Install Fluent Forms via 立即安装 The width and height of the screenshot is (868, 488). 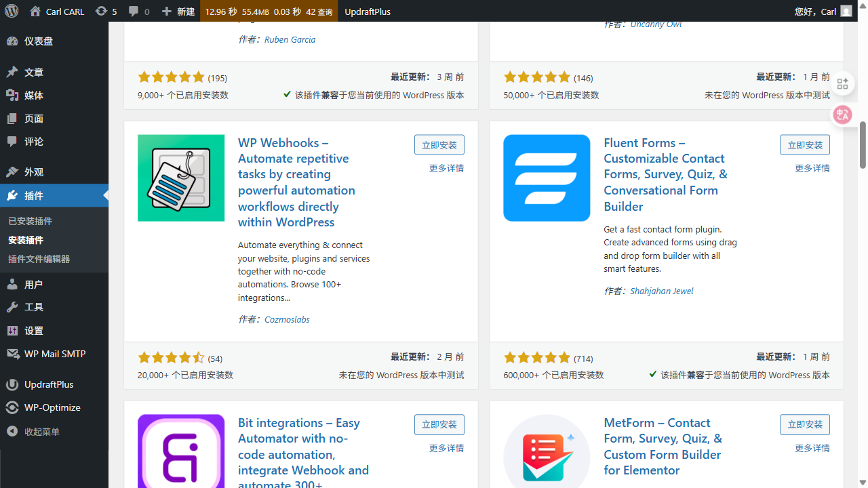click(804, 144)
